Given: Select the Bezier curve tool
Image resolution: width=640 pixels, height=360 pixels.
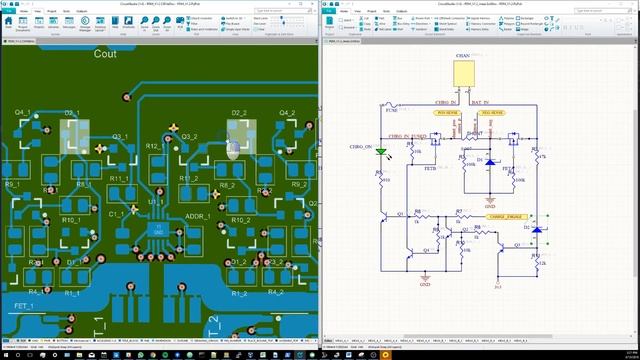Looking at the screenshot, I should click(505, 29).
